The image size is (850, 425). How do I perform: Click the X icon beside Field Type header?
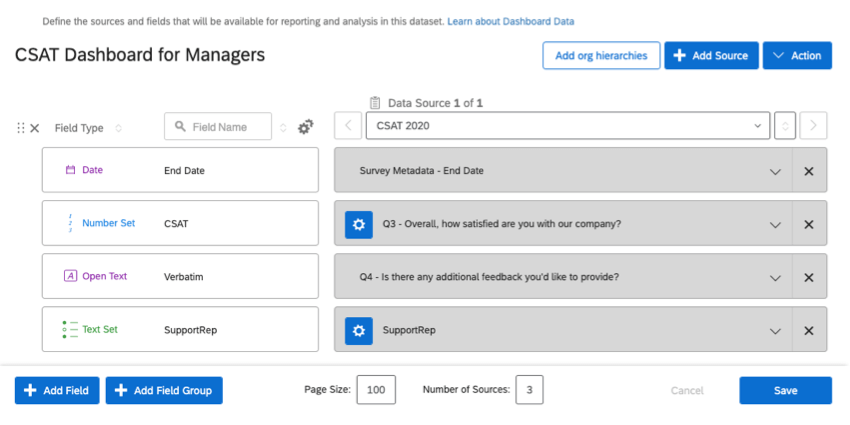(35, 128)
